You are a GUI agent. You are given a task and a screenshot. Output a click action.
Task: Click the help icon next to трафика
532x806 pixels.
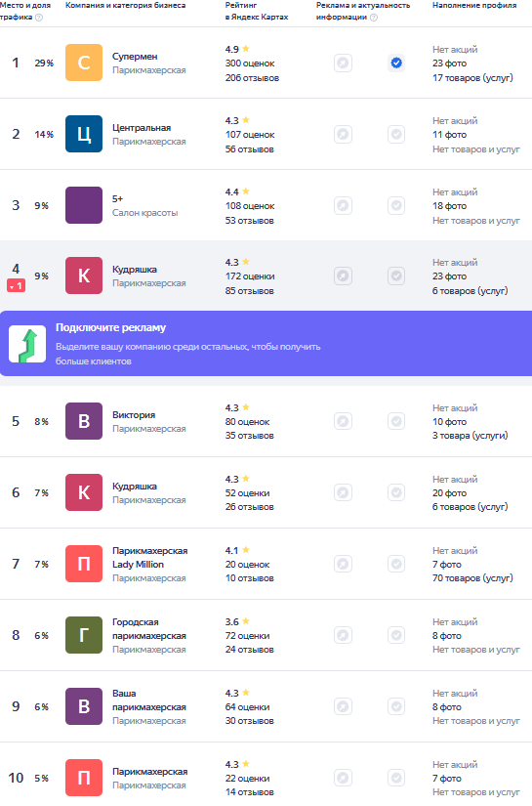39,18
